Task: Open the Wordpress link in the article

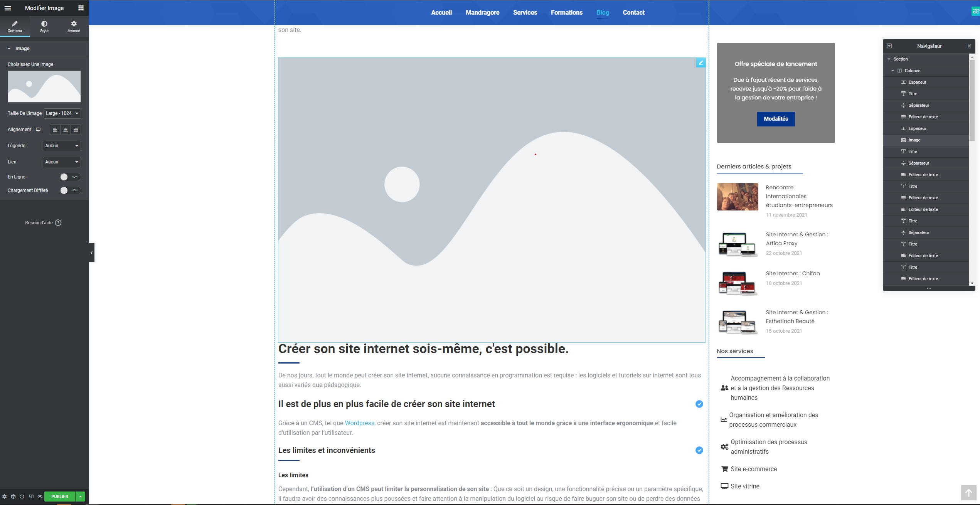Action: coord(359,423)
